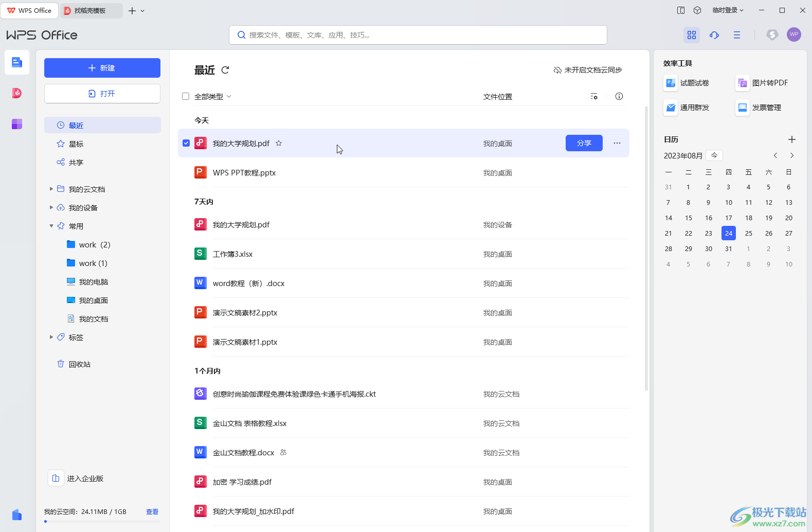The width and height of the screenshot is (812, 532).
Task: Show info icon in list header
Action: pos(619,96)
